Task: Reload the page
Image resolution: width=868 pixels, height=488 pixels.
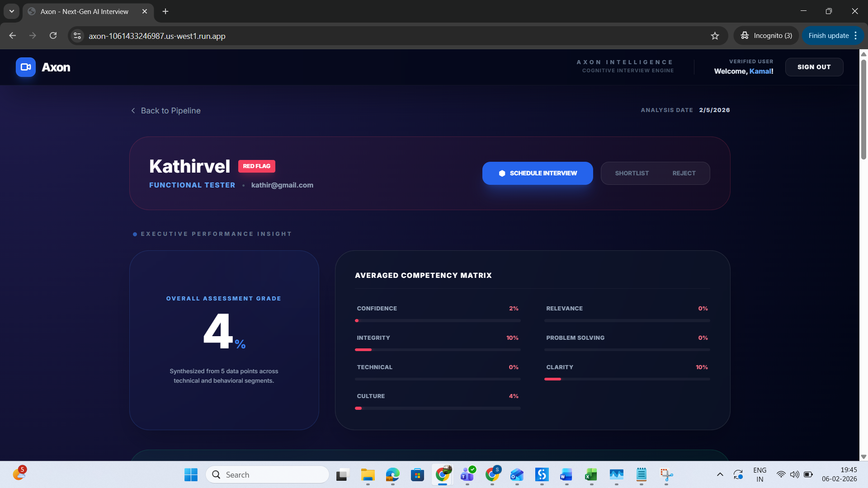Action: (53, 36)
